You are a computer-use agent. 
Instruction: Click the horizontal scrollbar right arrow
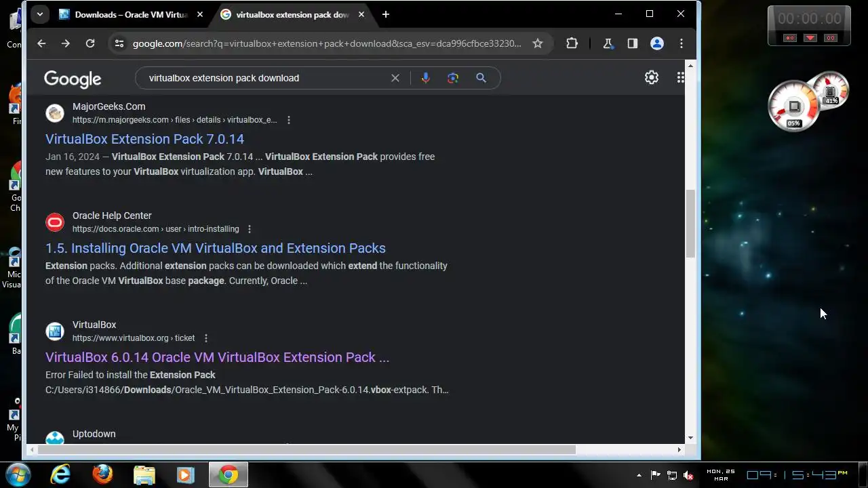click(679, 449)
